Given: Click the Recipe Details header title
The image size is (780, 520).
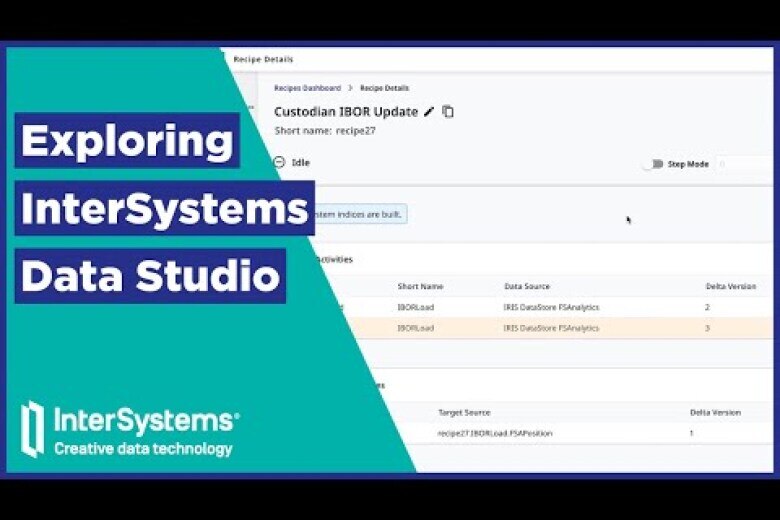Looking at the screenshot, I should (x=263, y=59).
